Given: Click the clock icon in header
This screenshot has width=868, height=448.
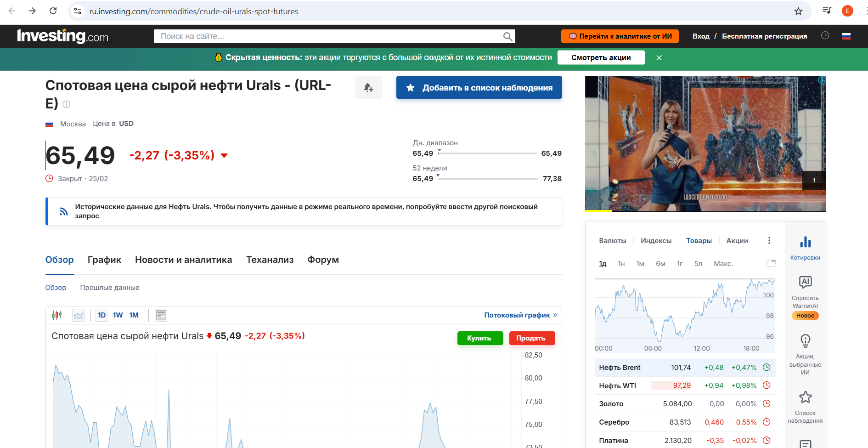Looking at the screenshot, I should (825, 36).
